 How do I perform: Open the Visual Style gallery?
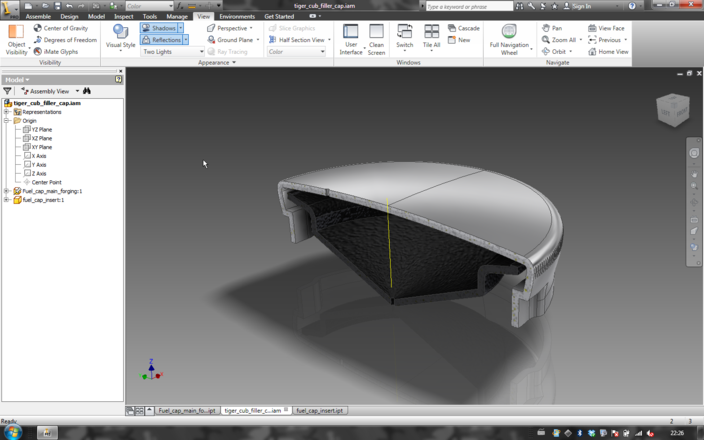120,37
